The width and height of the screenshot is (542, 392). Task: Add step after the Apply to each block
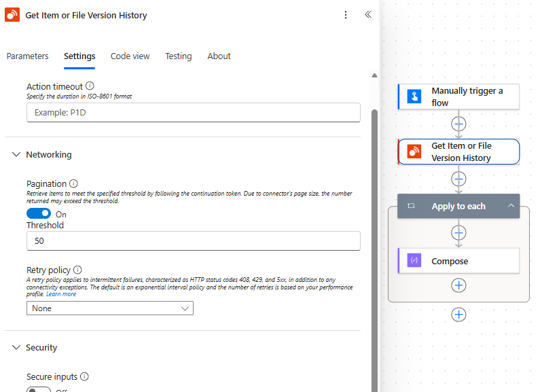click(x=458, y=315)
